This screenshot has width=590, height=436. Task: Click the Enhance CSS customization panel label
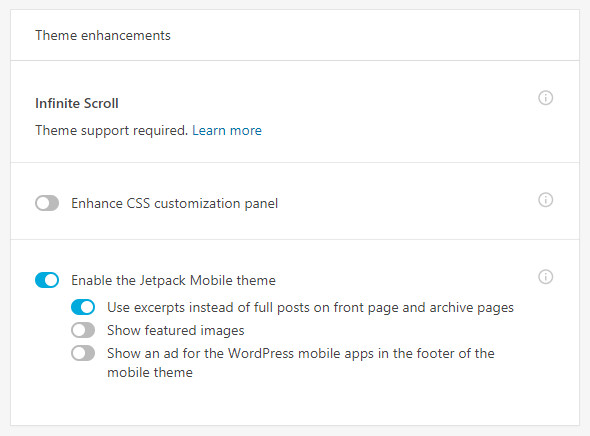(175, 204)
